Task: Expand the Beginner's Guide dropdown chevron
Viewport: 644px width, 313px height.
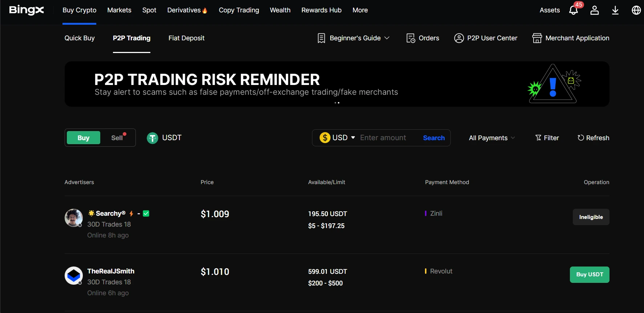Action: coord(387,38)
